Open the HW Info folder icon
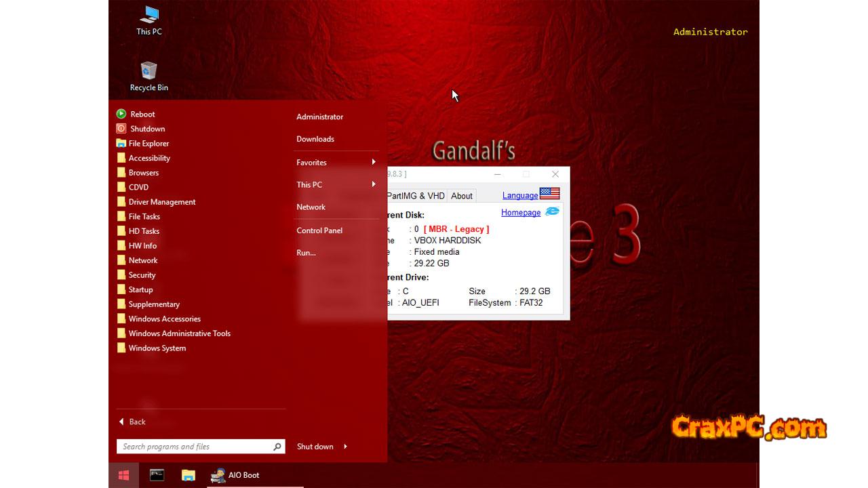 point(121,246)
